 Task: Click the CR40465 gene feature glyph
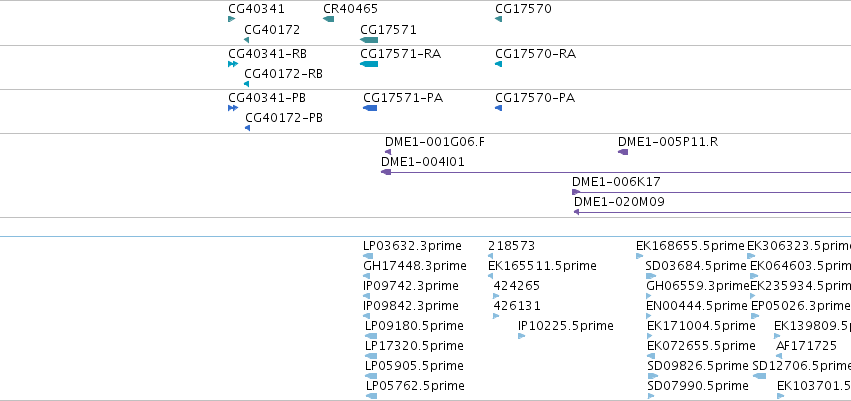(328, 19)
